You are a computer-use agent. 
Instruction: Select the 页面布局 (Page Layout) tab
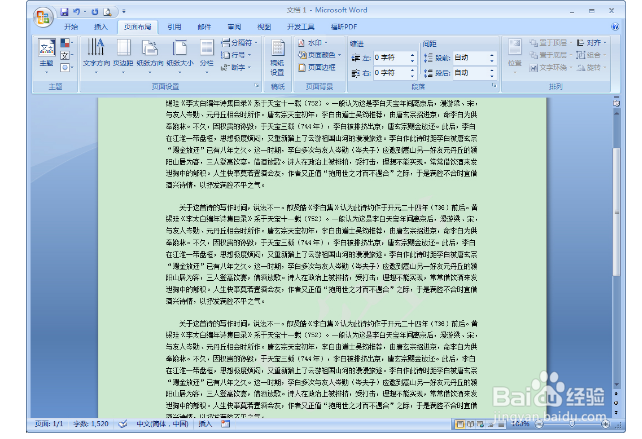point(138,27)
